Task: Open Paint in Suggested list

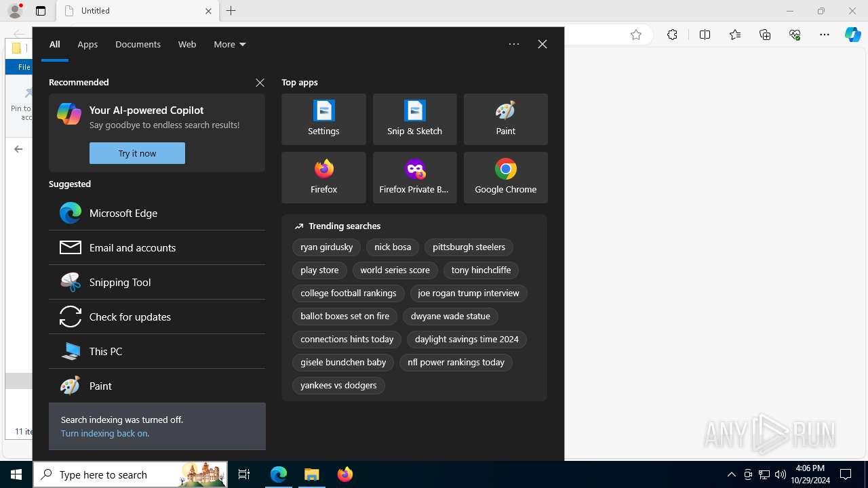Action: click(x=157, y=386)
